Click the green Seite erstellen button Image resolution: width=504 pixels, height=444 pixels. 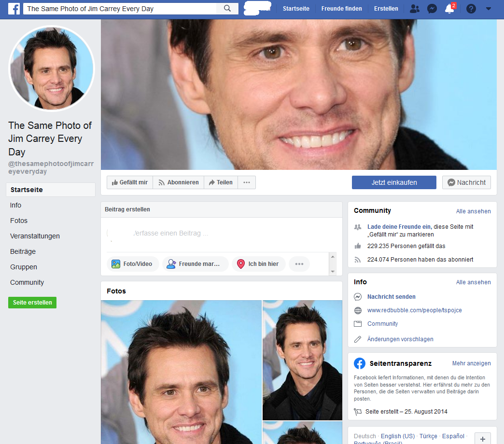[x=32, y=302]
